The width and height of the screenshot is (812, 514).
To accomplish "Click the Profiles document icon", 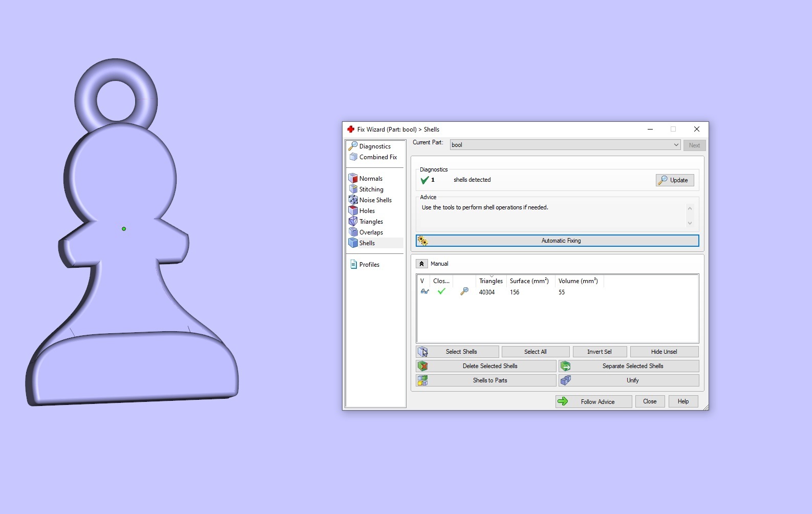I will pos(353,265).
